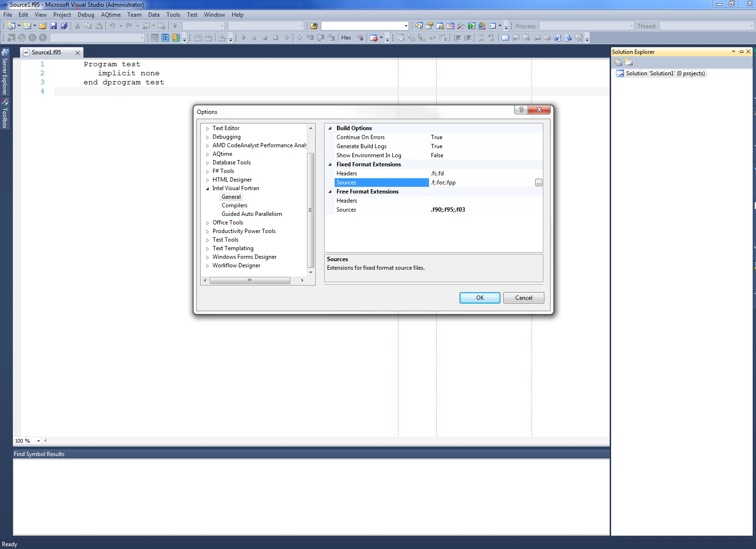This screenshot has height=549, width=756.
Task: Click the Options dialog help question mark
Action: click(521, 110)
